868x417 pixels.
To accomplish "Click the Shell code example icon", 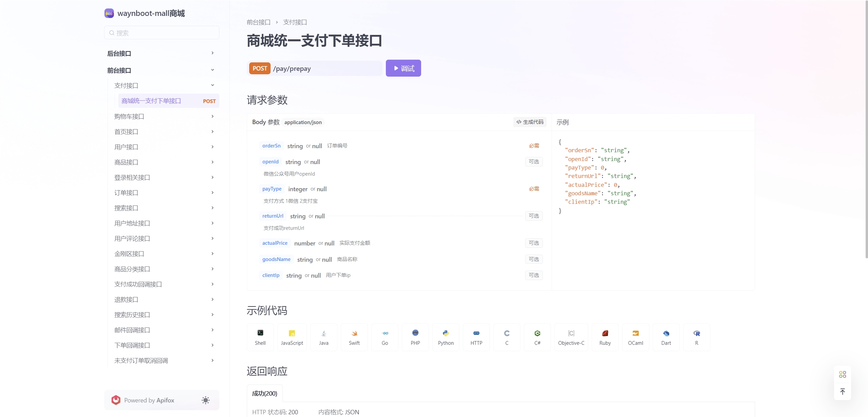I will click(261, 333).
